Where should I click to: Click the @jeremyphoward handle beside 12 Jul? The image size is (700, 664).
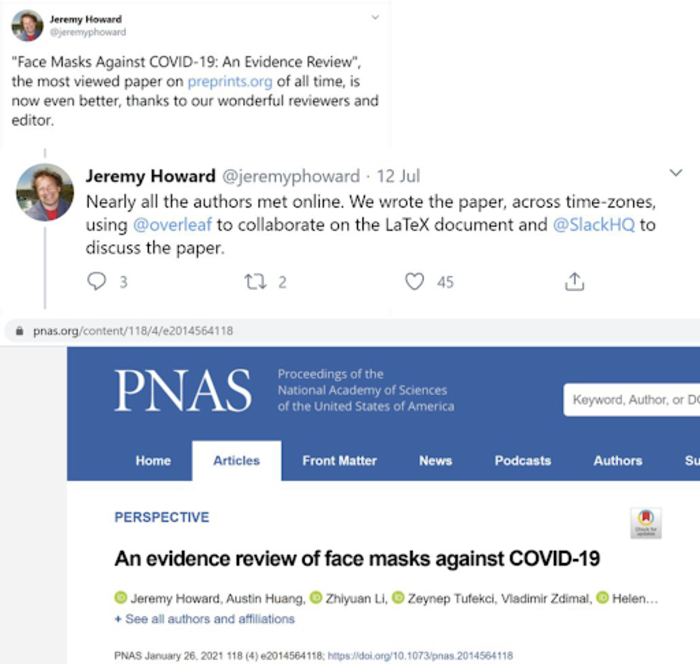pos(291,176)
